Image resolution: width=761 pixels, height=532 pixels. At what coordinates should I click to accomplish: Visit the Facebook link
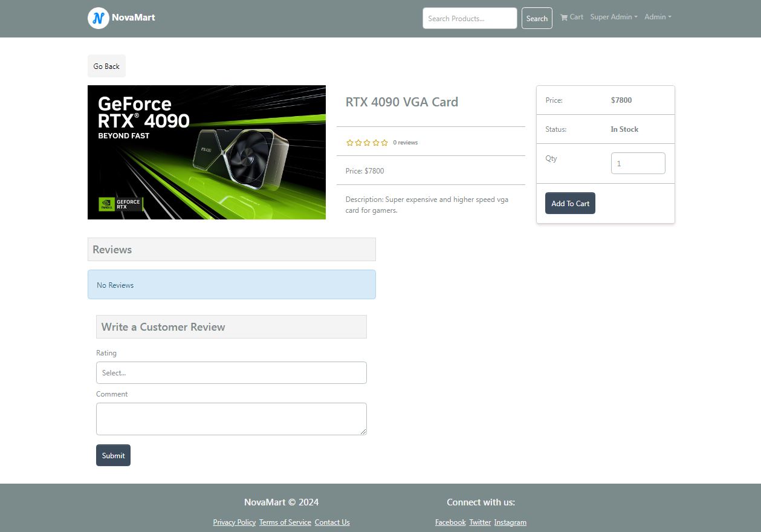coord(450,522)
